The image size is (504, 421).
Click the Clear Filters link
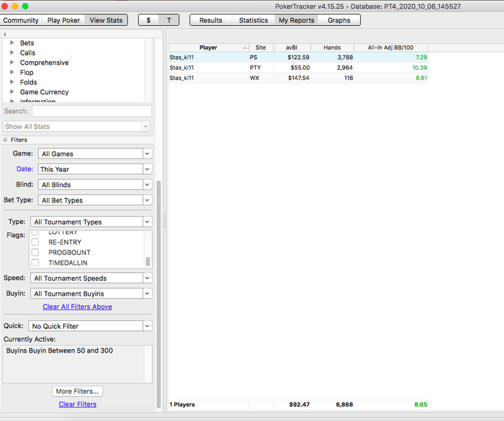[78, 404]
